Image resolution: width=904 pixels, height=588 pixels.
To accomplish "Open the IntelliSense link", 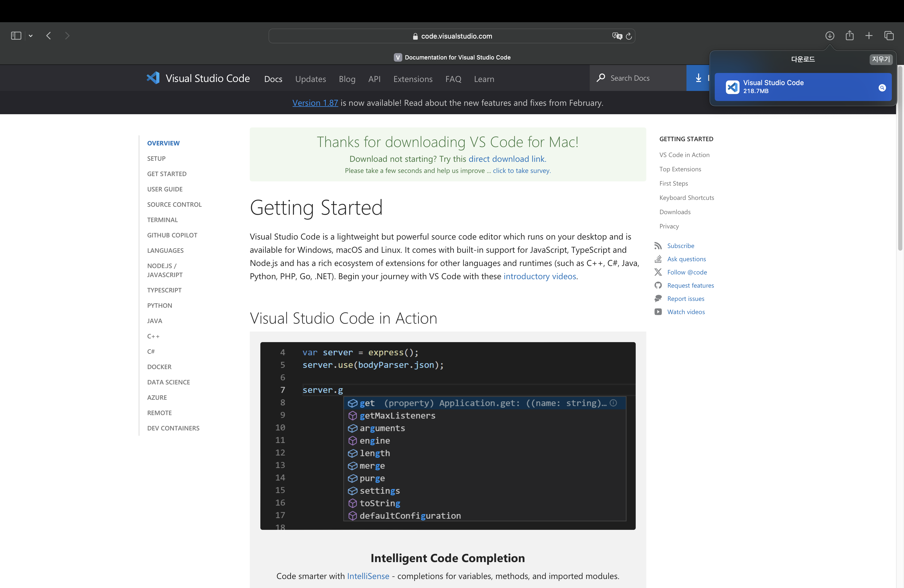I will (x=368, y=576).
